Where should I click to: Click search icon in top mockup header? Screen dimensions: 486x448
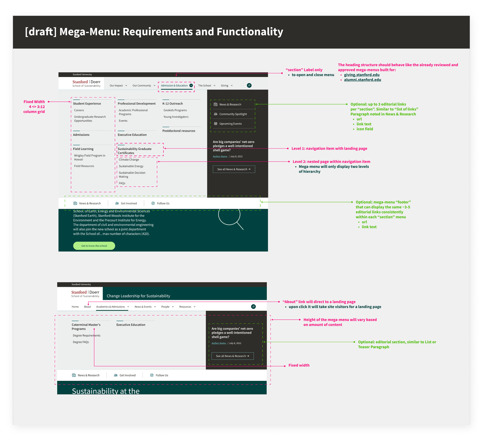tap(249, 85)
